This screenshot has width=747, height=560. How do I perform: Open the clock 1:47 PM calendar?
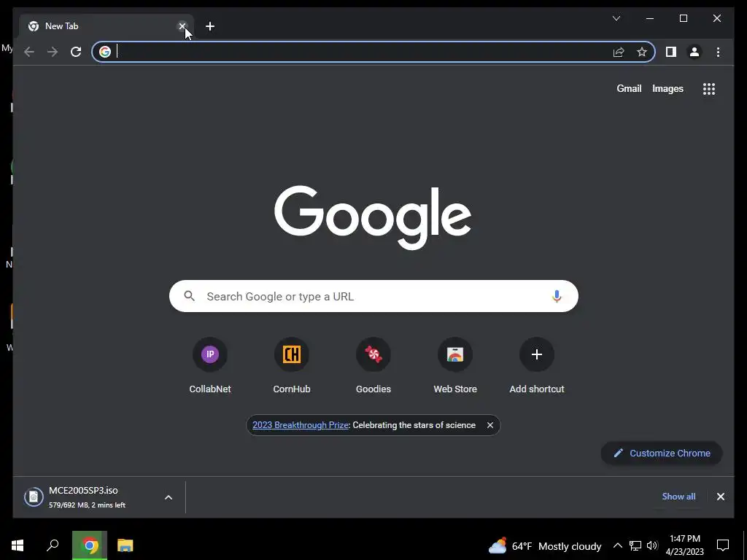click(684, 545)
